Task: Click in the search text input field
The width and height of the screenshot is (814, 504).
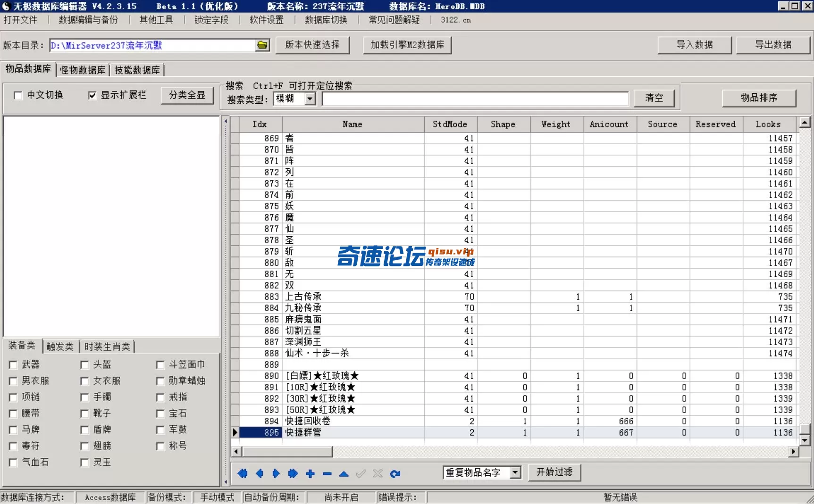Action: coord(475,99)
